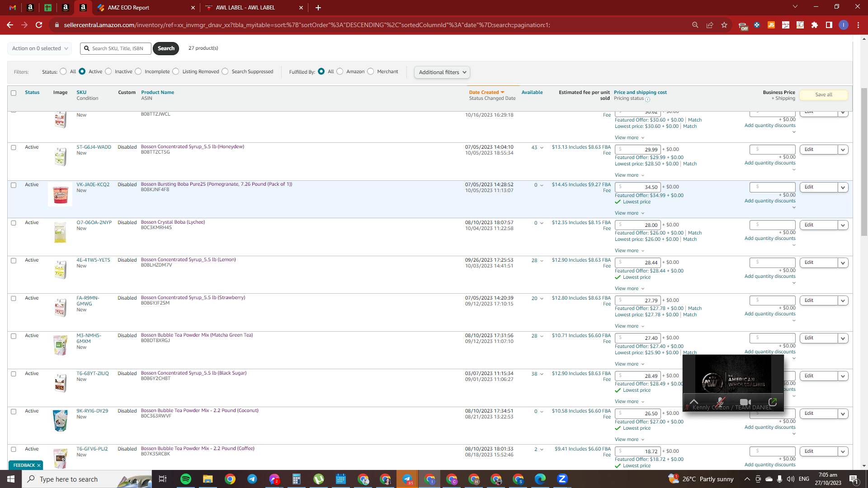868x488 pixels.
Task: Open the green sheets pinned tab
Action: [x=48, y=7]
